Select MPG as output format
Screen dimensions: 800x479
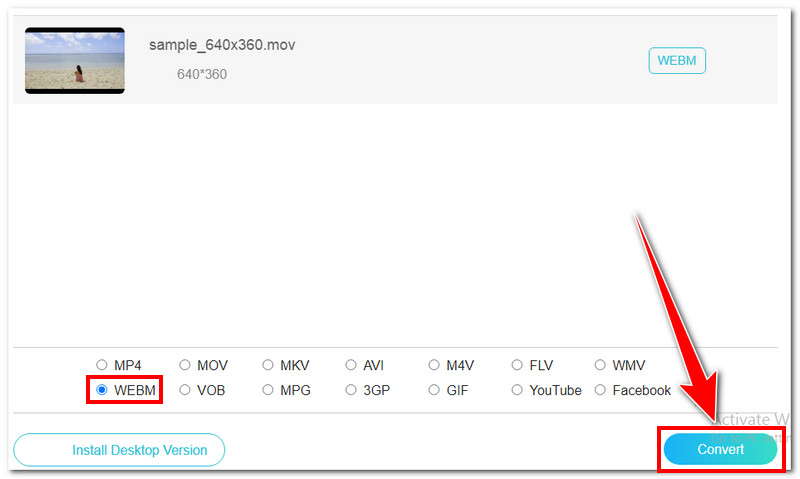tap(268, 390)
